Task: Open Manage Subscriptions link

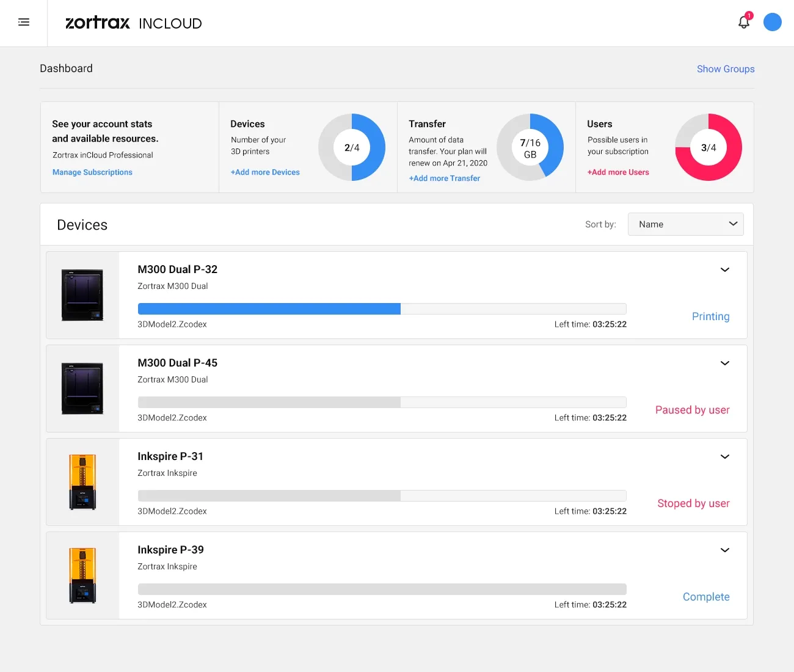Action: 92,172
